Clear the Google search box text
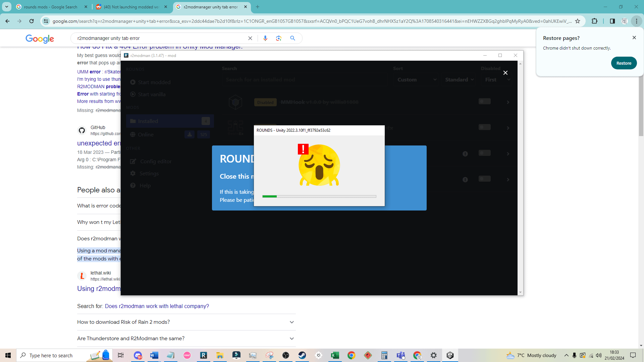 pyautogui.click(x=250, y=38)
